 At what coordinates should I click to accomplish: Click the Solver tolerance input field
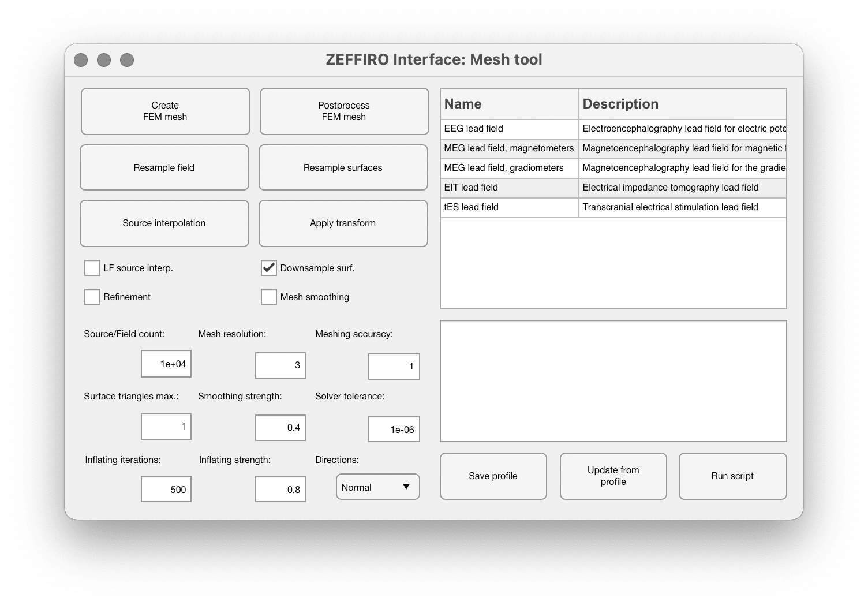pos(394,429)
